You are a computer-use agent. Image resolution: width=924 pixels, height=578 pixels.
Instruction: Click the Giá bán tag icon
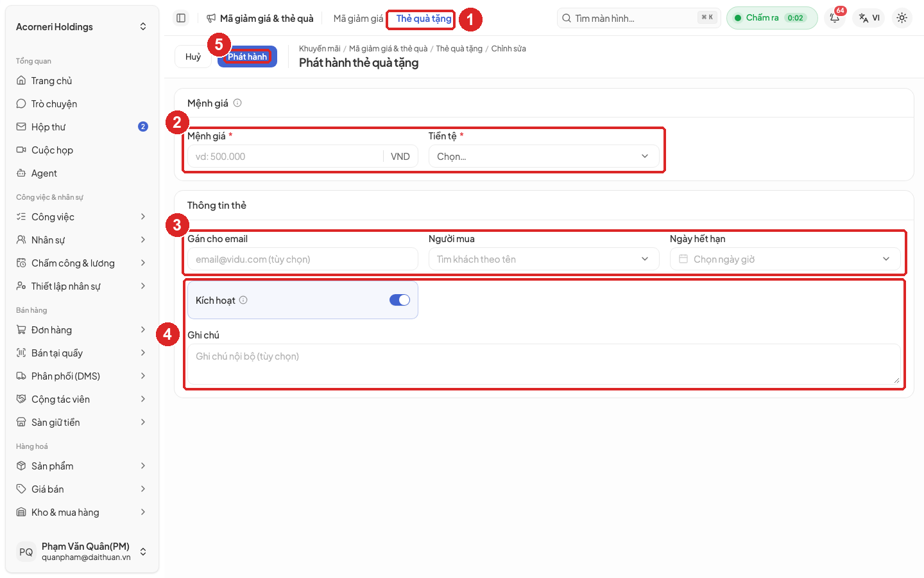pyautogui.click(x=21, y=489)
